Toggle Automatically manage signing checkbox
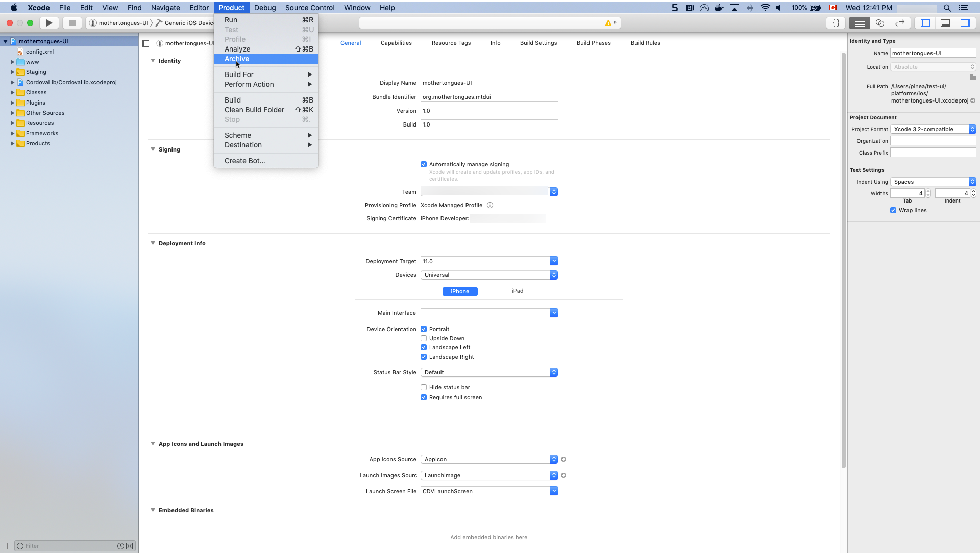The image size is (980, 553). coord(424,164)
